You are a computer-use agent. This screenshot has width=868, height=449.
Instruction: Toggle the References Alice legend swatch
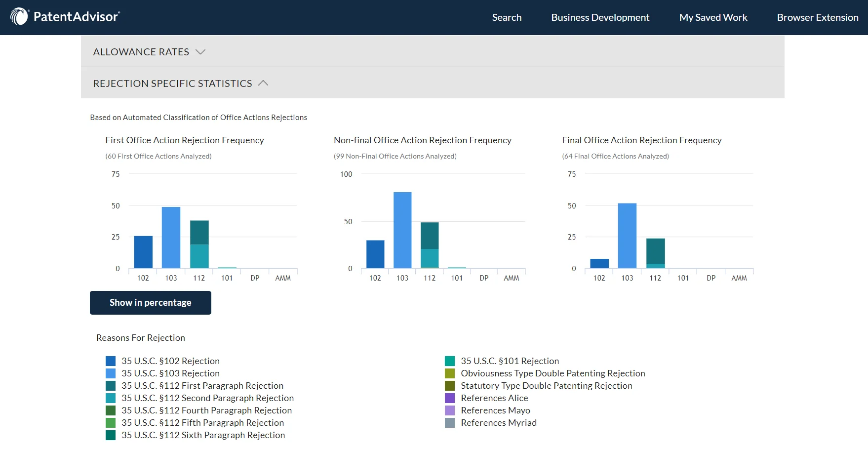click(x=450, y=398)
